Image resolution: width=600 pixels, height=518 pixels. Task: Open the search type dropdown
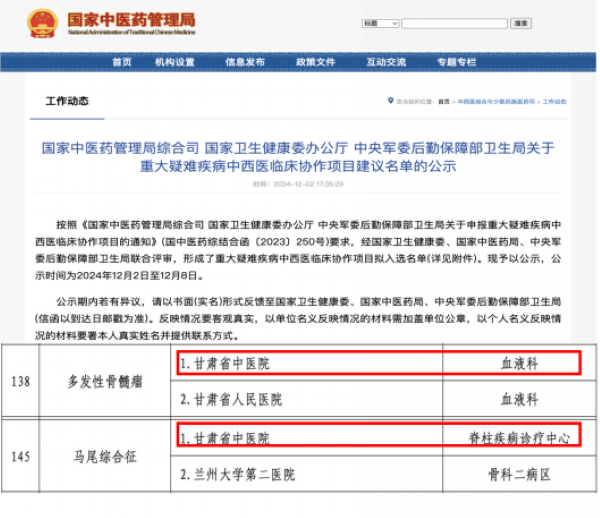380,23
